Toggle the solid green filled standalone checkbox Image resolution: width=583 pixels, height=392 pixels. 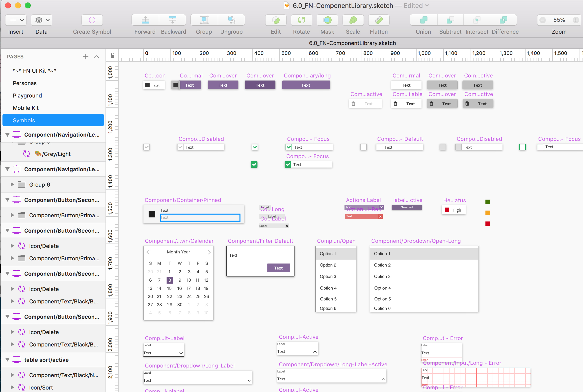(x=254, y=165)
